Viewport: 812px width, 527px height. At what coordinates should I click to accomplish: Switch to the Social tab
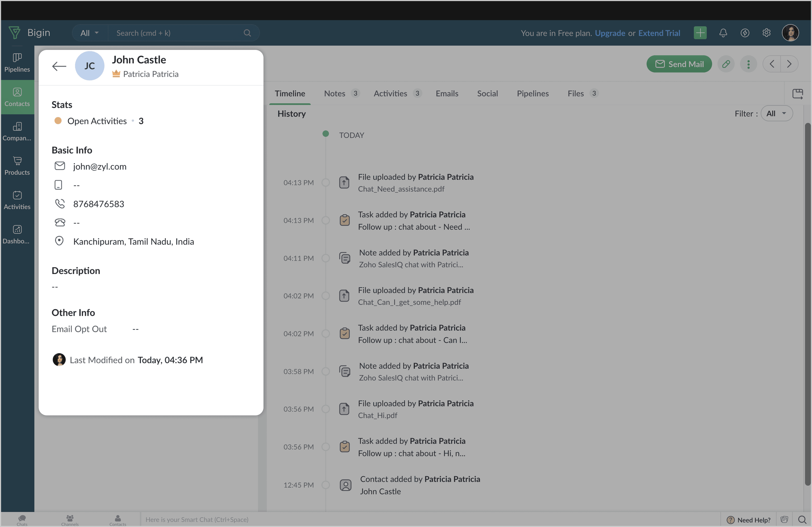(487, 93)
